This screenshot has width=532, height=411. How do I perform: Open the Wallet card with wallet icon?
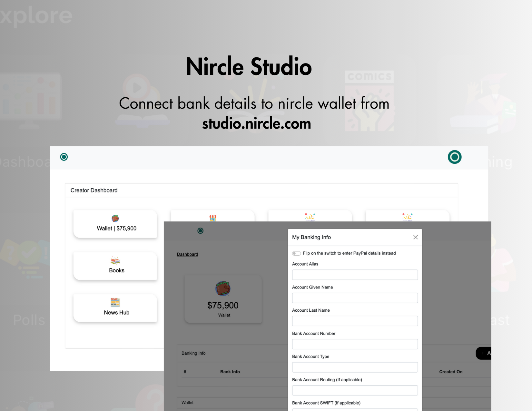pyautogui.click(x=115, y=224)
